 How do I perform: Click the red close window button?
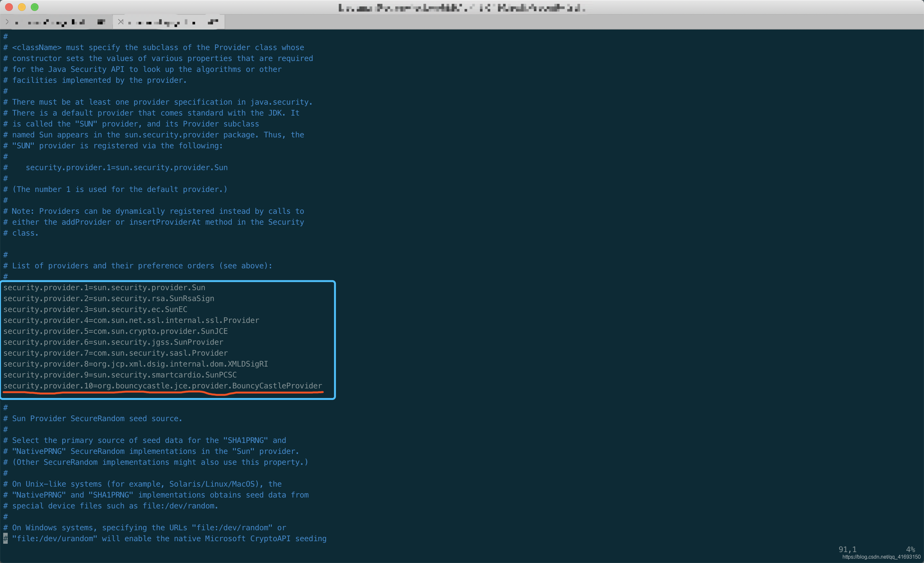coord(9,7)
